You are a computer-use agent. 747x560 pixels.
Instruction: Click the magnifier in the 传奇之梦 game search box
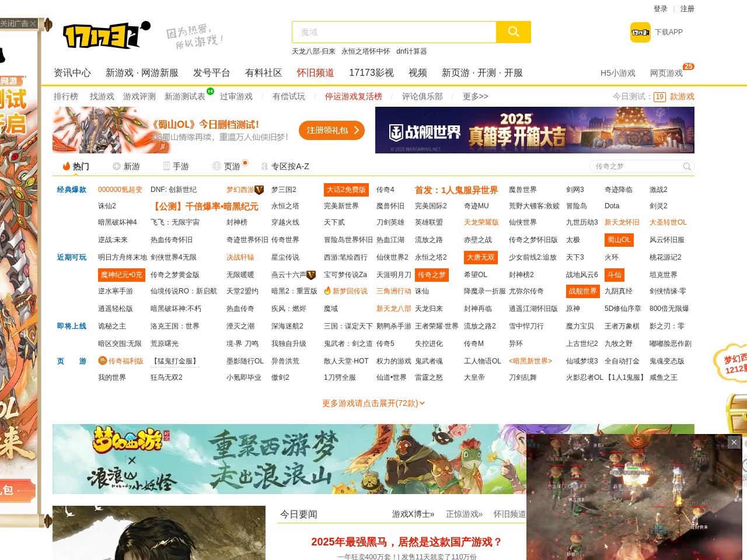coord(687,167)
